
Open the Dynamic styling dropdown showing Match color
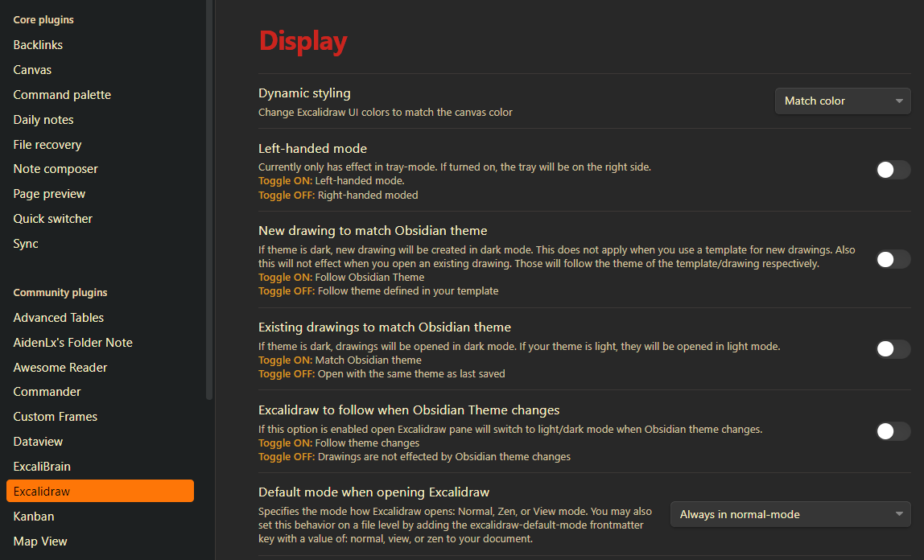tap(842, 101)
